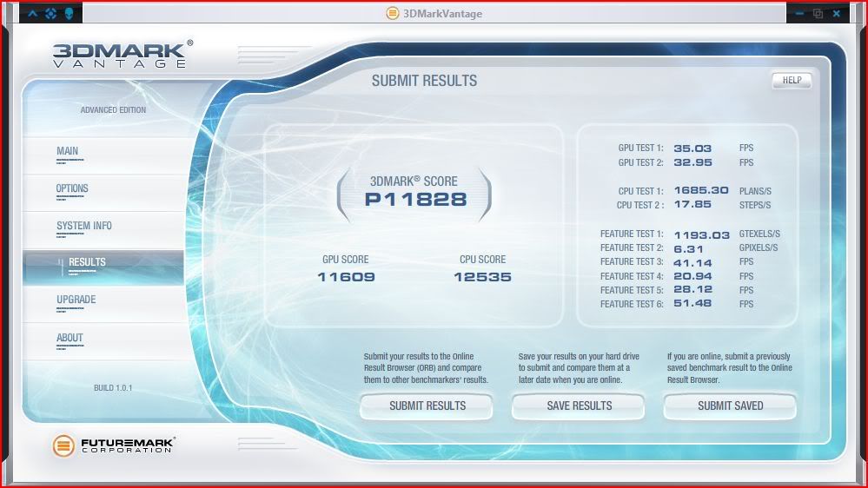Click Feature Test 6 value 51.48

pos(692,303)
